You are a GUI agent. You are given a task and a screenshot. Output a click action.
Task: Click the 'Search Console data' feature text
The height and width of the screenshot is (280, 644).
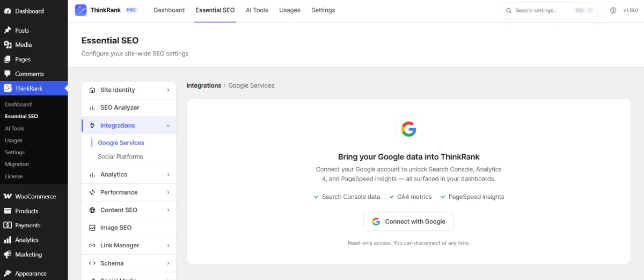pyautogui.click(x=351, y=197)
